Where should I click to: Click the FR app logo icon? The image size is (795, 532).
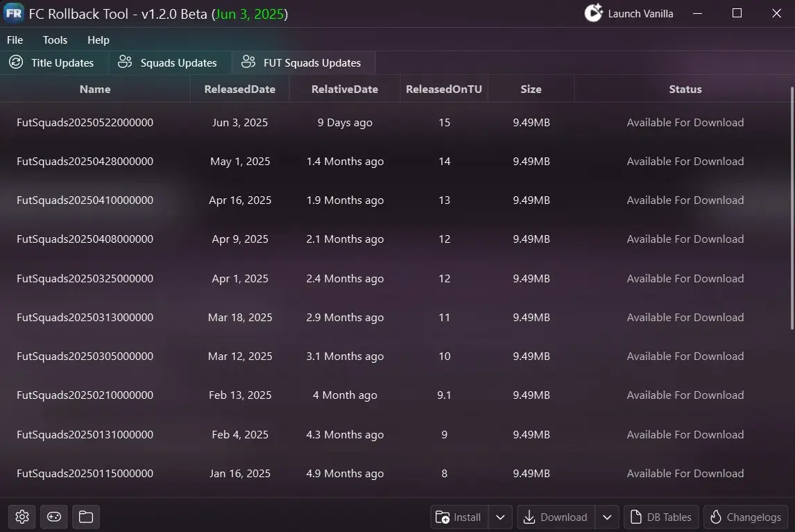[14, 12]
